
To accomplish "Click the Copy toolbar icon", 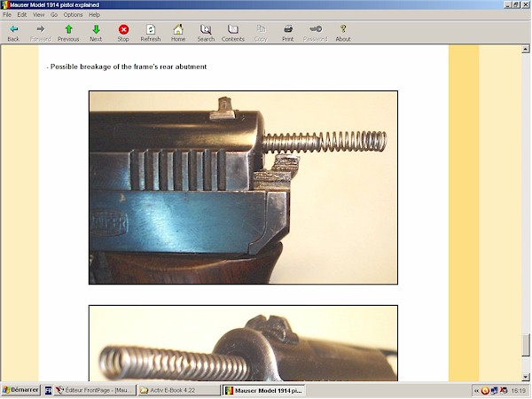I will coord(261,33).
